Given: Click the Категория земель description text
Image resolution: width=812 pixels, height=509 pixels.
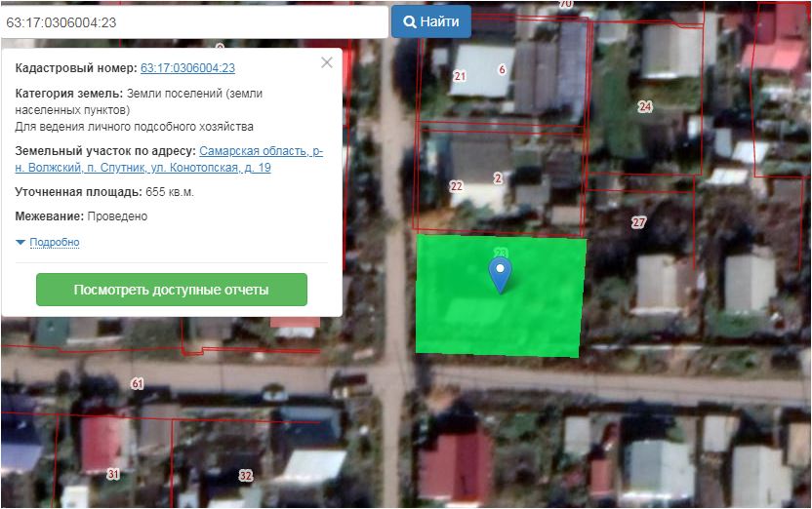Looking at the screenshot, I should click(139, 109).
